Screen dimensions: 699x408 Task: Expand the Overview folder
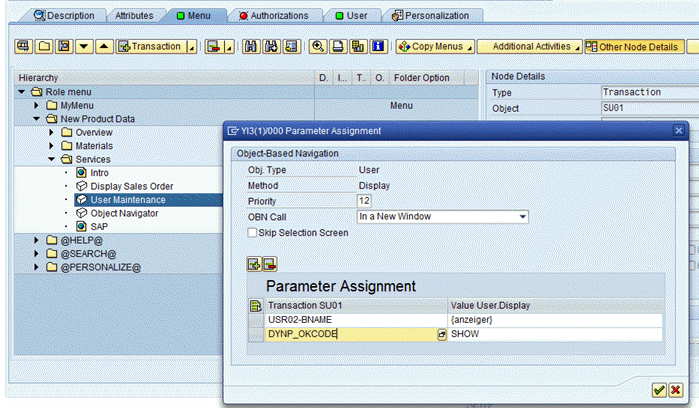coord(51,132)
